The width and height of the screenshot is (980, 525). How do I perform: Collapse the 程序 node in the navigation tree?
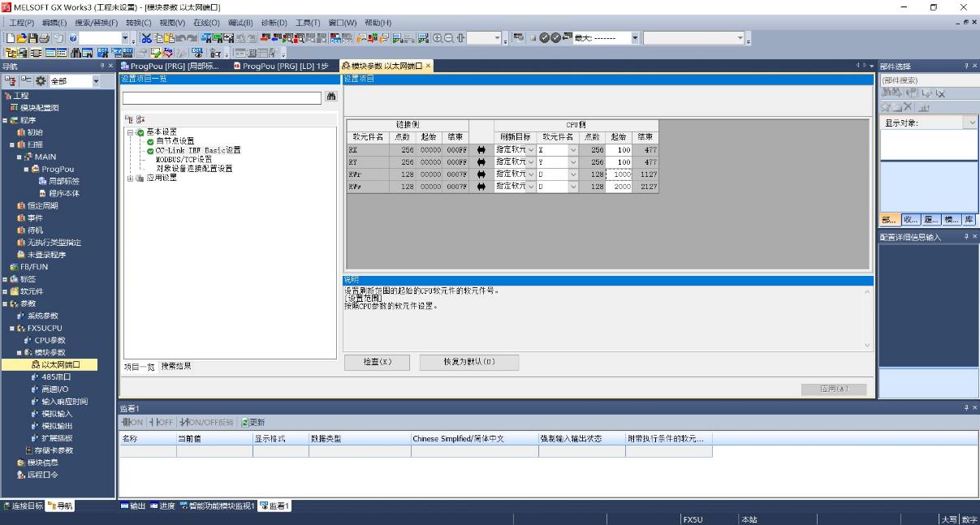click(x=4, y=120)
